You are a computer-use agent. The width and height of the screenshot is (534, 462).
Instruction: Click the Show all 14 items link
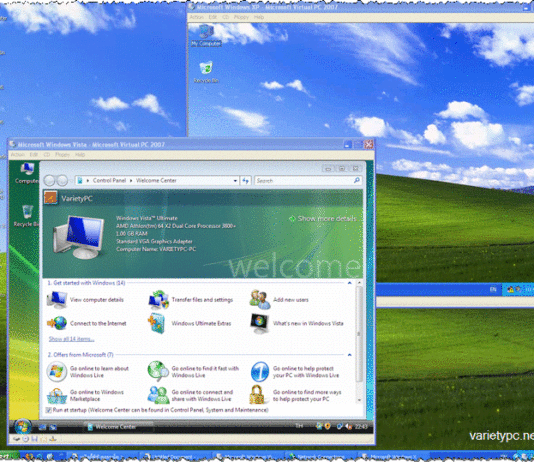[x=72, y=339]
